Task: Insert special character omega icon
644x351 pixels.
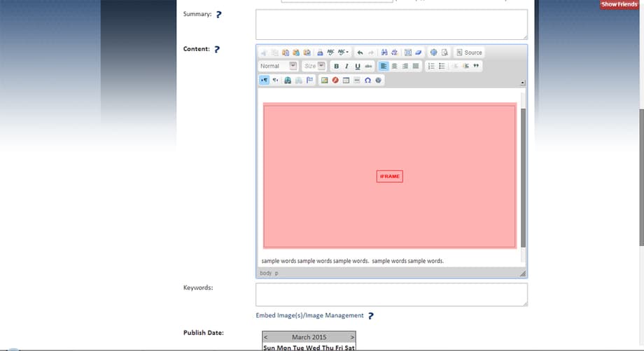Action: pyautogui.click(x=367, y=80)
